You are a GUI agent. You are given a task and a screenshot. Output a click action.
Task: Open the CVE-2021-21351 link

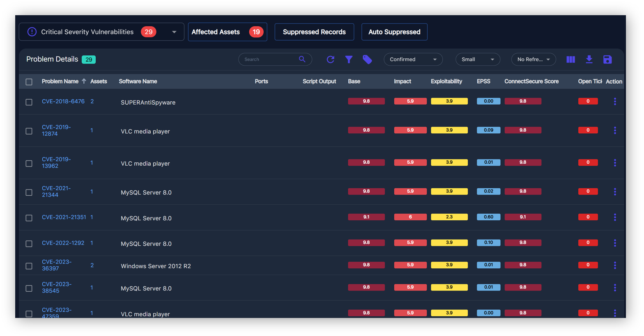point(64,217)
